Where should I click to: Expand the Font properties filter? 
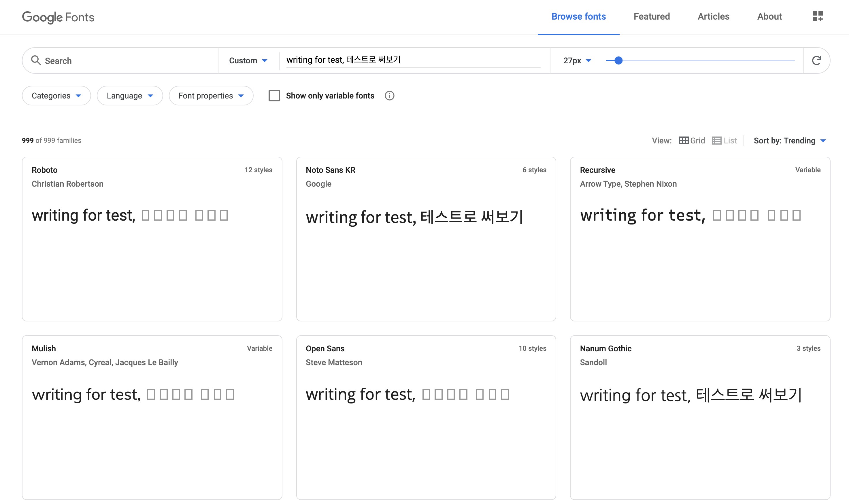click(x=211, y=96)
